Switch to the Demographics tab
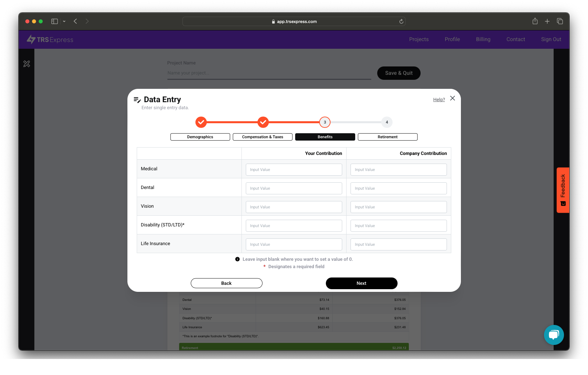588x375 pixels. point(200,137)
